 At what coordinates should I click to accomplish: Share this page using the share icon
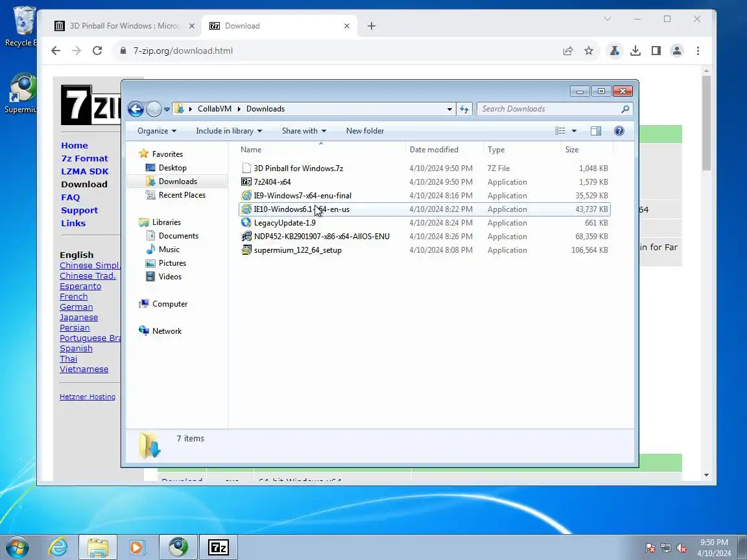[x=568, y=51]
